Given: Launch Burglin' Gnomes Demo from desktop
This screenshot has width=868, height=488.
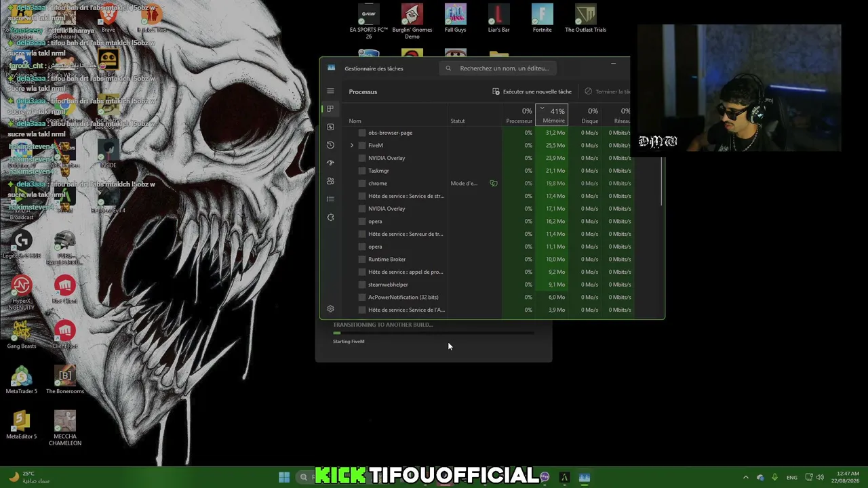Looking at the screenshot, I should (412, 22).
